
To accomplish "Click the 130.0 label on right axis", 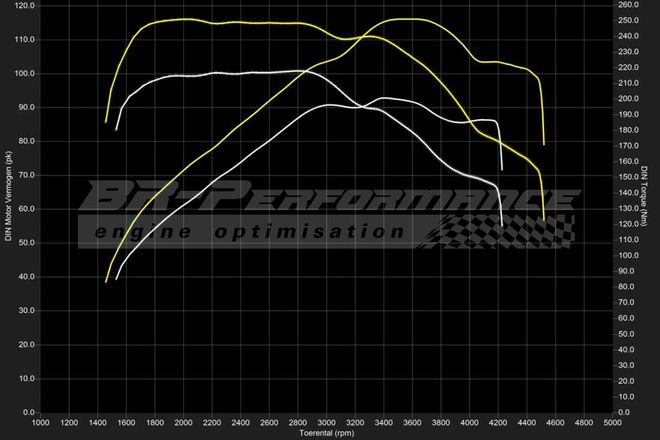I will (628, 208).
